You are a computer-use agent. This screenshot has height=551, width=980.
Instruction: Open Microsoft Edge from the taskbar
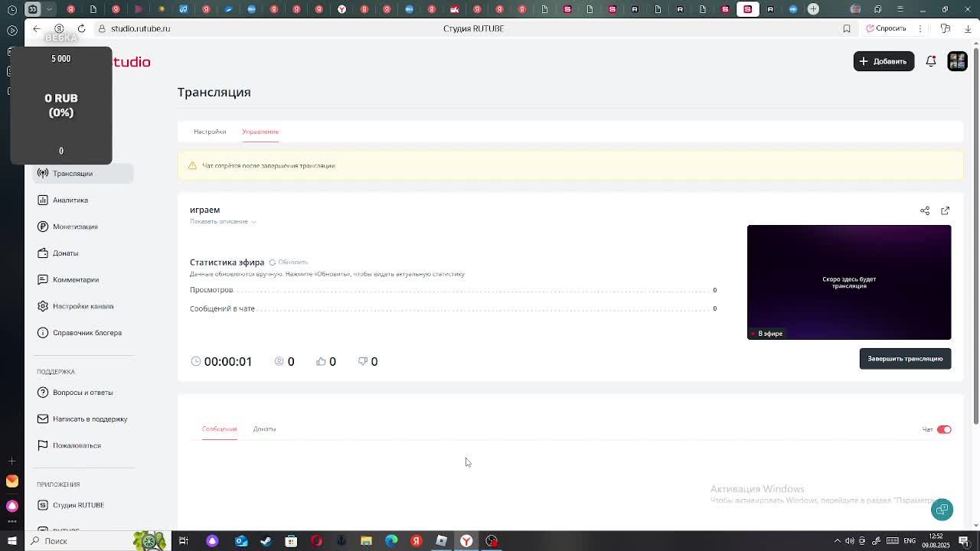(391, 541)
